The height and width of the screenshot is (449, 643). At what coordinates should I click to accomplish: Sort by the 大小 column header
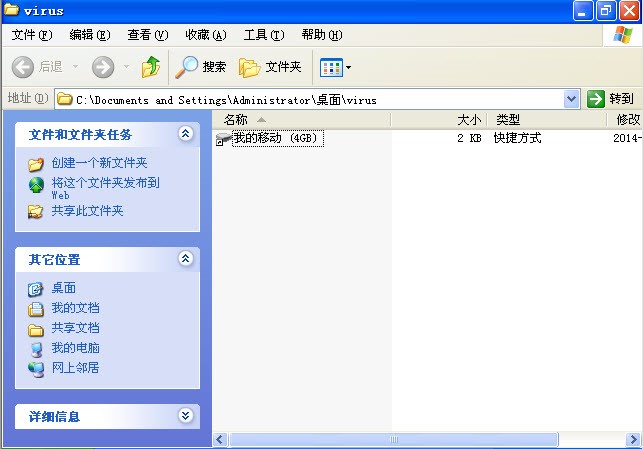[439, 120]
